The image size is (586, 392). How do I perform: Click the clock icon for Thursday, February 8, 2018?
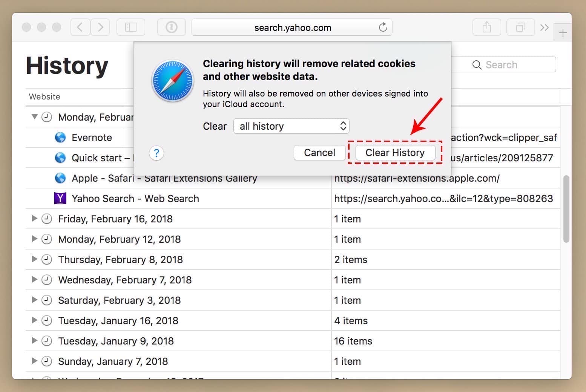47,259
